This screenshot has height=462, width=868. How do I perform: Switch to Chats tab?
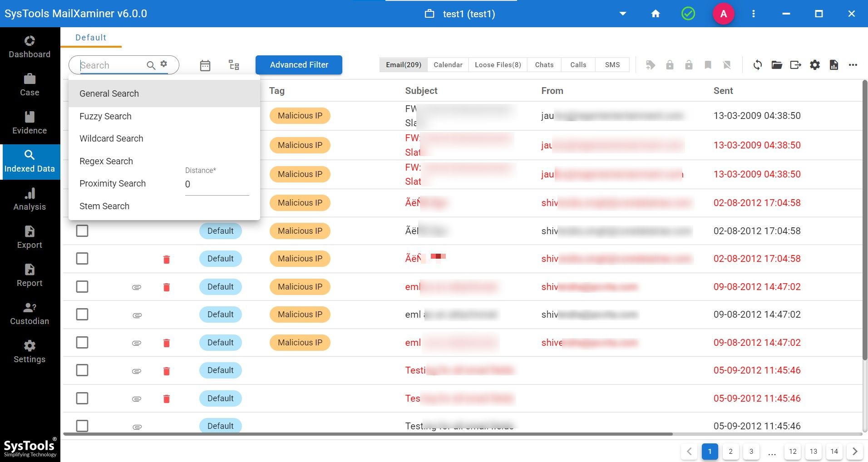tap(544, 65)
